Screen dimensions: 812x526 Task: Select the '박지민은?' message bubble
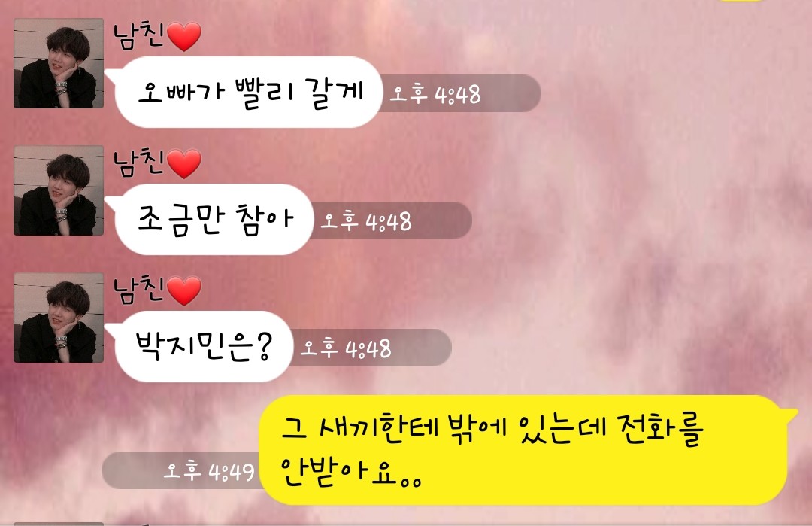tap(203, 347)
